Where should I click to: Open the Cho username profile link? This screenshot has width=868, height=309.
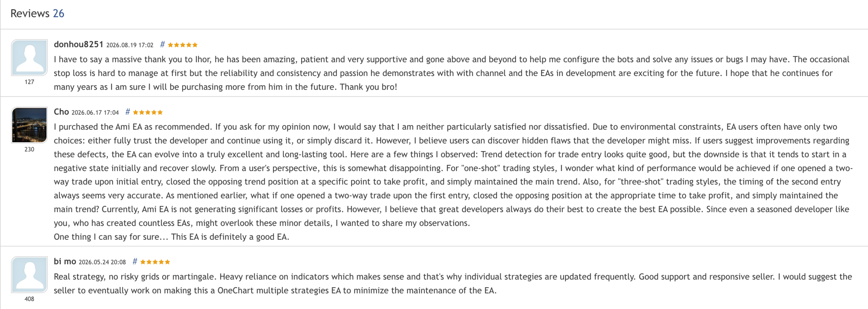(x=61, y=112)
